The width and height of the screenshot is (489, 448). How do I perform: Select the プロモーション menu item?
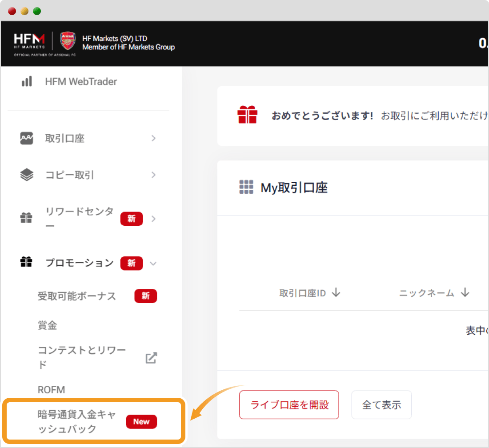click(x=80, y=263)
